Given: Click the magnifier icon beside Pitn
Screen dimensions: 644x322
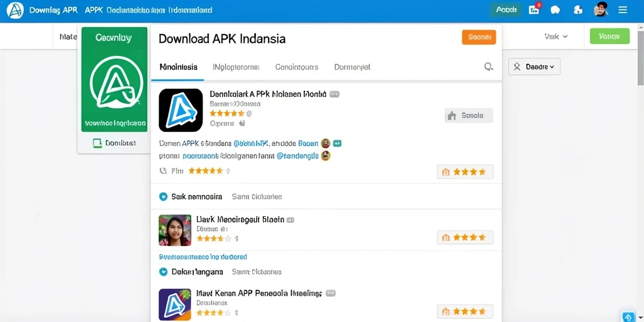Looking at the screenshot, I should click(163, 171).
